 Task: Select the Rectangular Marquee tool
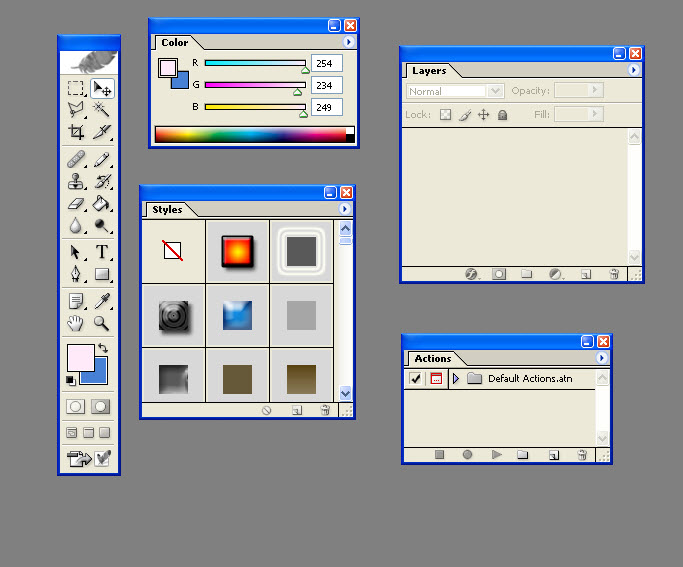click(76, 88)
